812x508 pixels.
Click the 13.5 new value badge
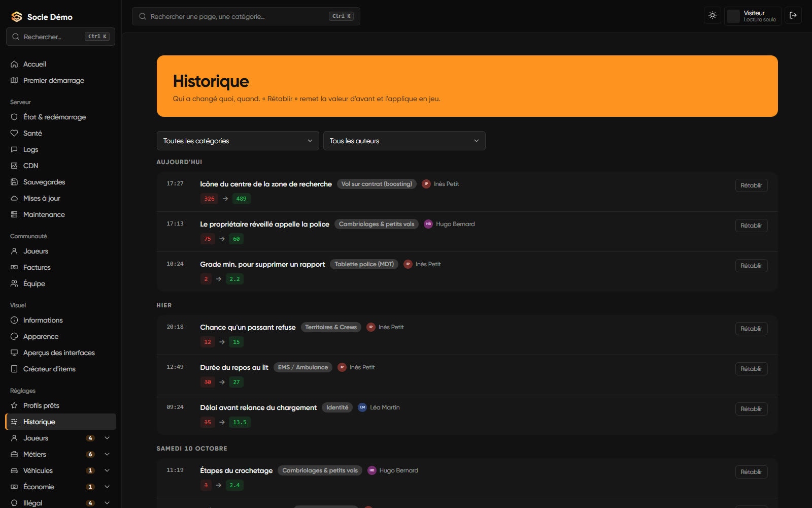(240, 422)
